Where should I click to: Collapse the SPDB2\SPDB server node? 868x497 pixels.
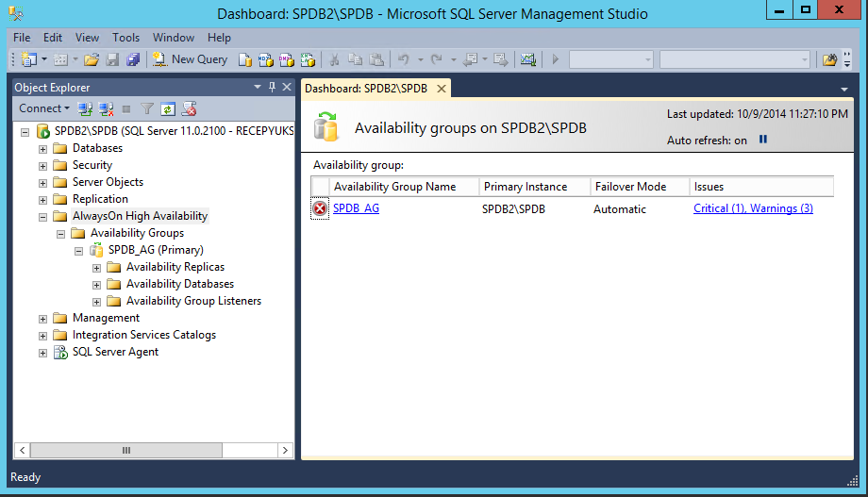(25, 132)
